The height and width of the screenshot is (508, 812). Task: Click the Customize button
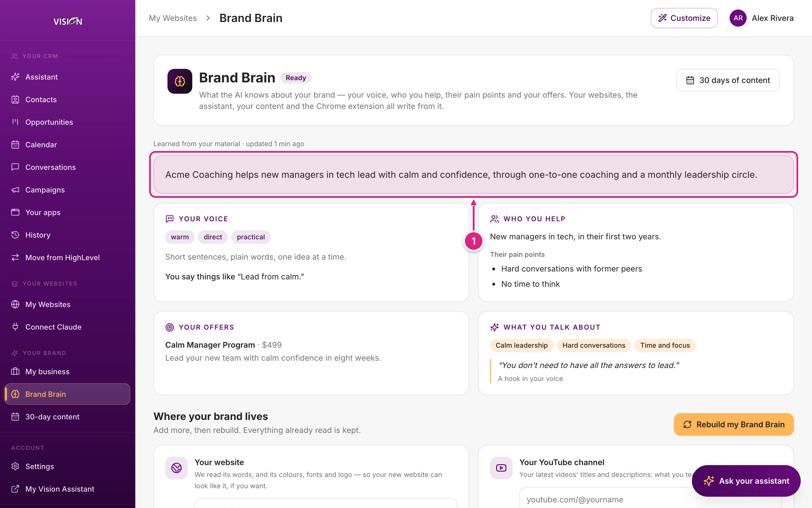pos(684,18)
